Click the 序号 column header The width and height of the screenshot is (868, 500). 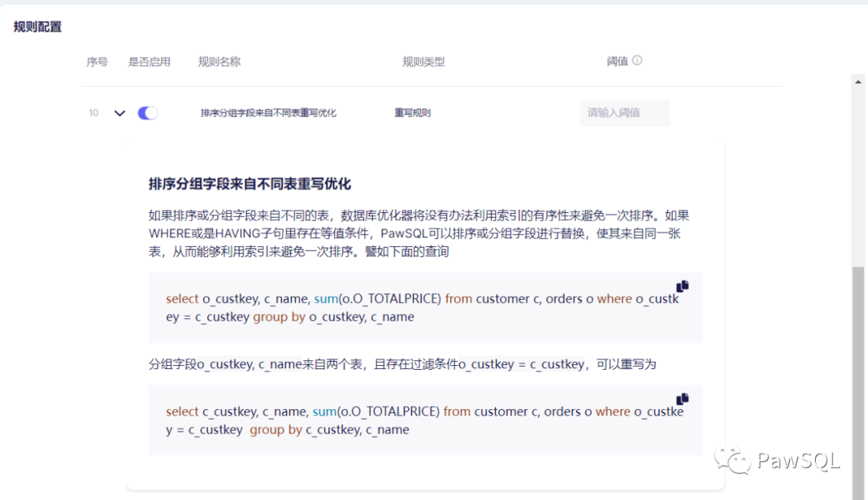tap(97, 62)
